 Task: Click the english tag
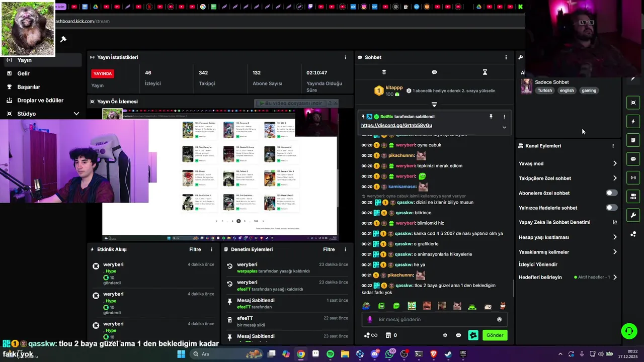tap(567, 90)
